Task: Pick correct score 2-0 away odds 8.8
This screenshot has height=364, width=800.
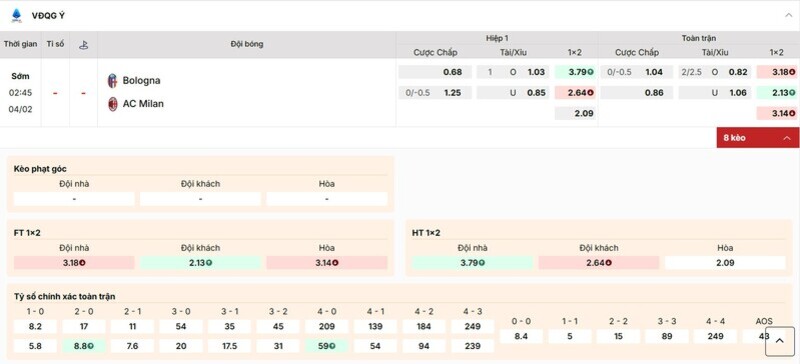Action: coord(84,346)
